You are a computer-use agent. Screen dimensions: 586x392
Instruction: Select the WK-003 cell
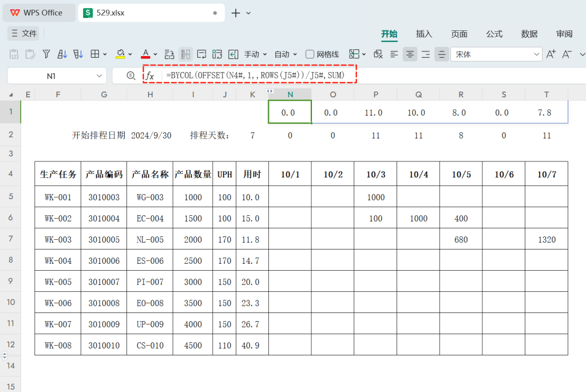58,240
